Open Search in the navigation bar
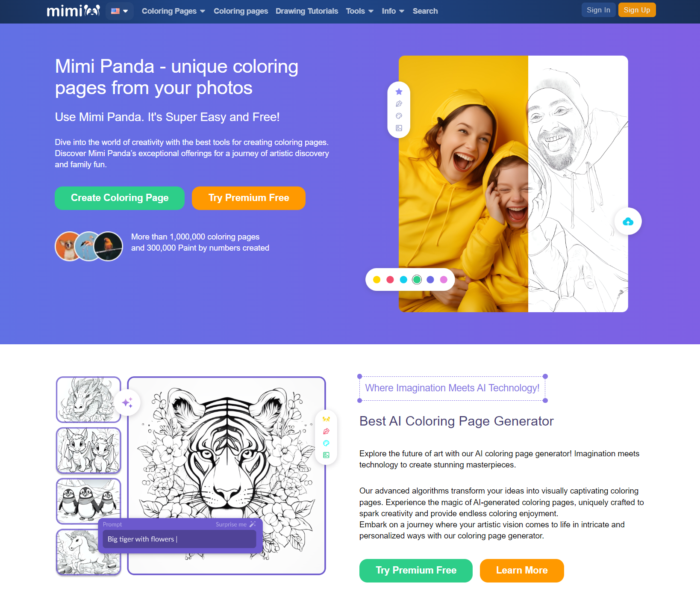Image resolution: width=700 pixels, height=615 pixels. pos(425,11)
